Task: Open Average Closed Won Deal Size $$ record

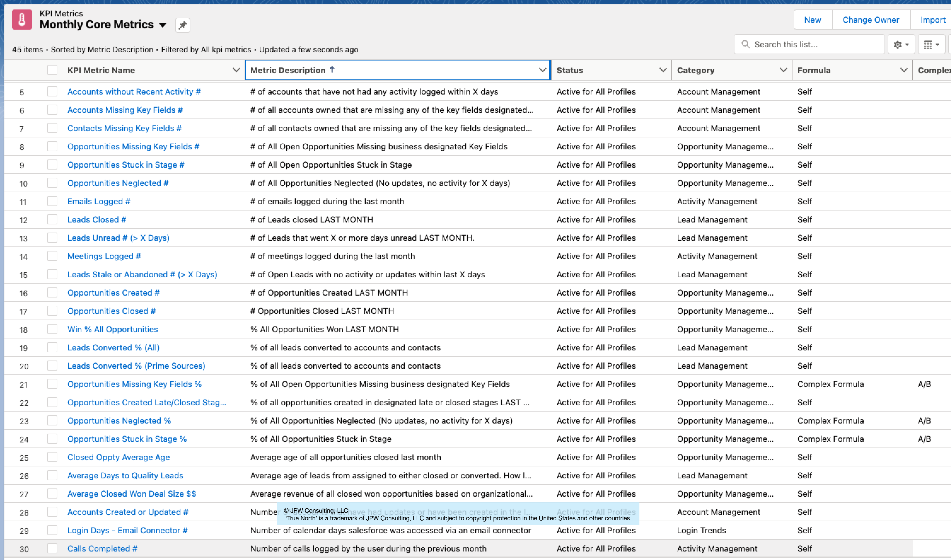Action: click(x=132, y=494)
